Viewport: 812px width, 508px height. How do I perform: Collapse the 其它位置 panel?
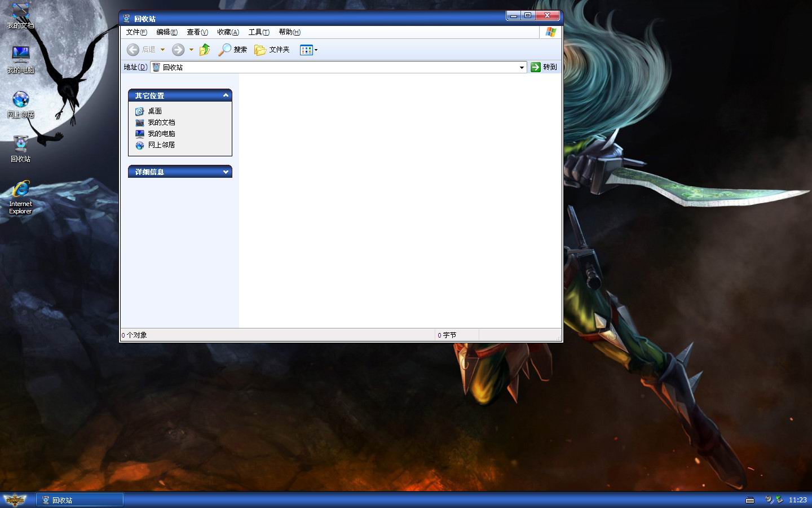click(x=226, y=95)
